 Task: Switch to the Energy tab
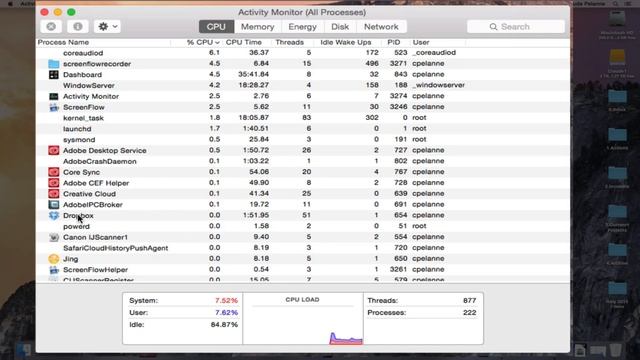[302, 27]
